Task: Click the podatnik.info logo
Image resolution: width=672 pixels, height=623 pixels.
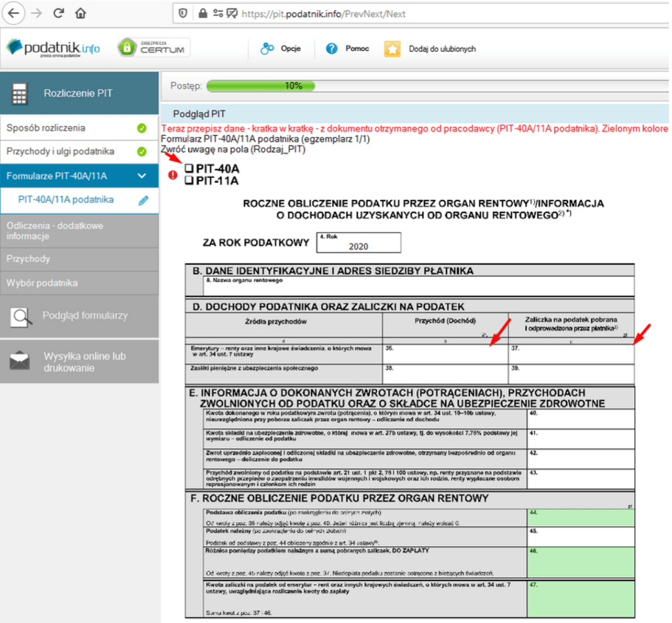Action: (53, 48)
